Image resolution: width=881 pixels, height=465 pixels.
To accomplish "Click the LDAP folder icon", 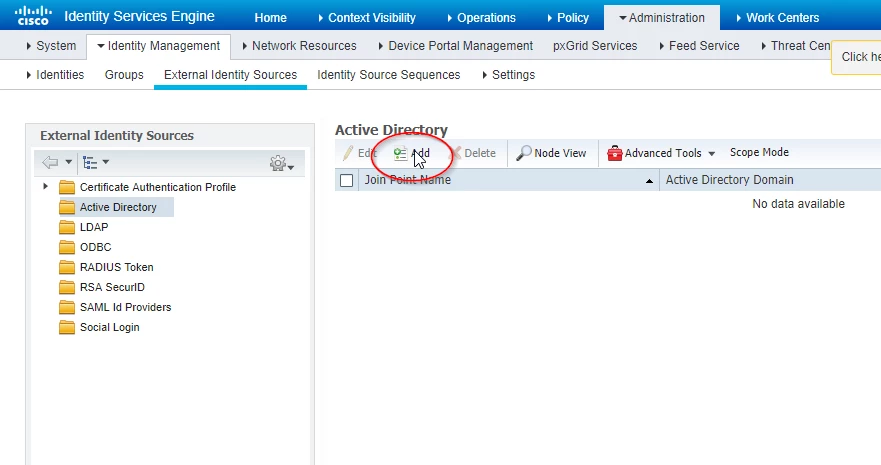I will [67, 227].
